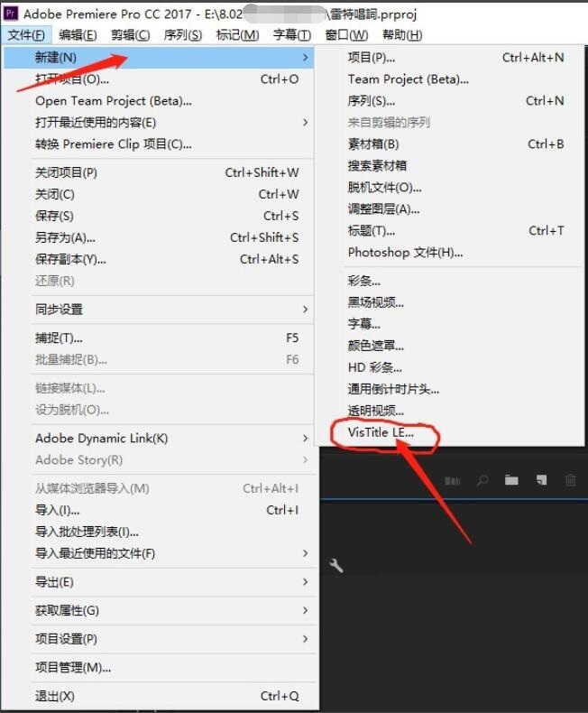This screenshot has height=713, width=588.
Task: Choose 字幕... in New submenu
Action: tap(450, 324)
